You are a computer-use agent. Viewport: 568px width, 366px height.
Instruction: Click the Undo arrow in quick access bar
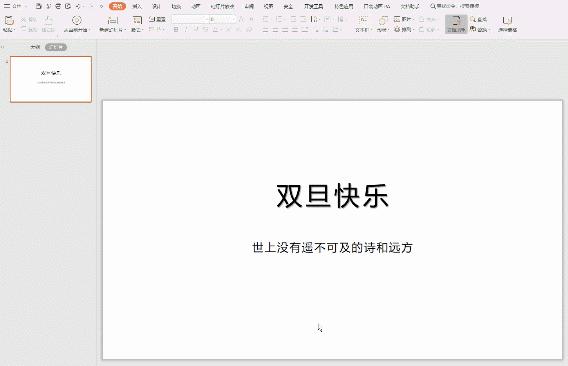(x=78, y=6)
